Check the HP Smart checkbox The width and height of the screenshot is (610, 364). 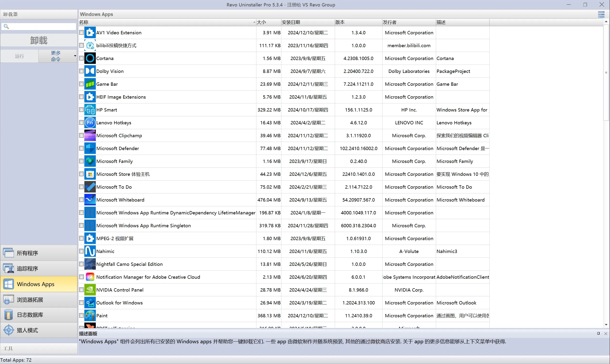pos(81,110)
